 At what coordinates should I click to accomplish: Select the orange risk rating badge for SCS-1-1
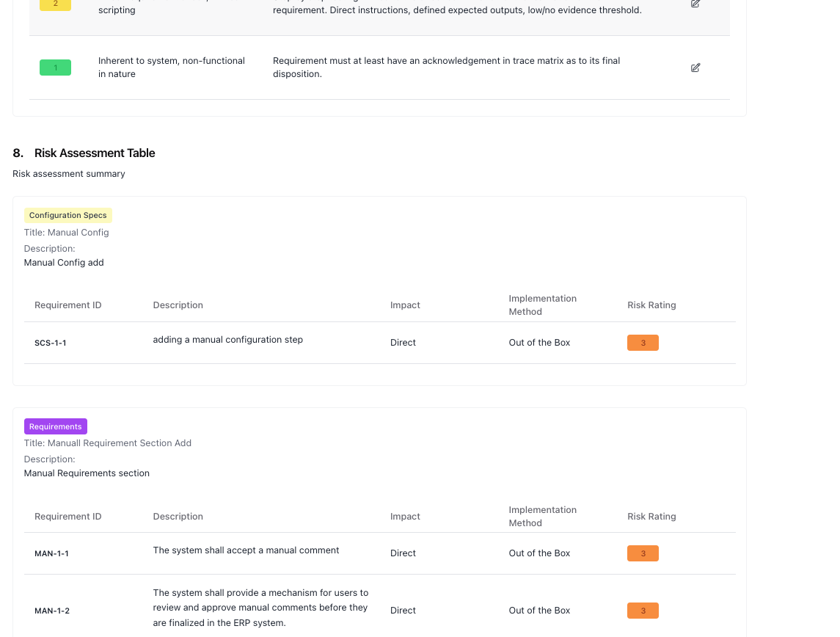[643, 343]
